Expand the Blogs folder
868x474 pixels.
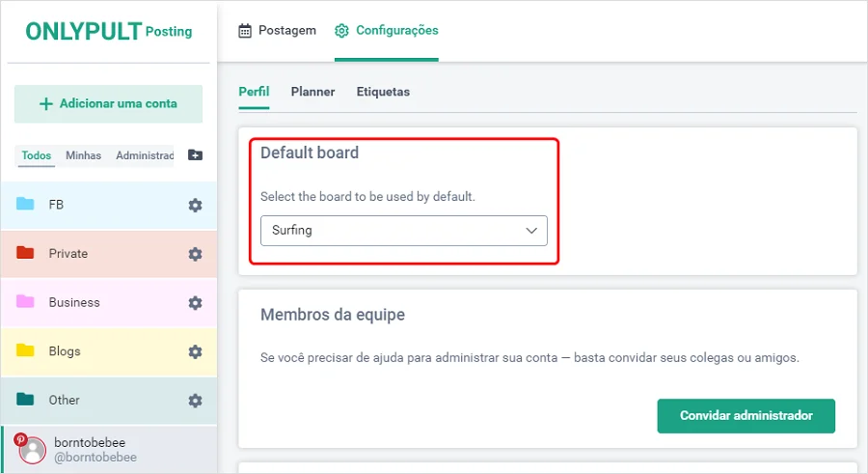(65, 351)
